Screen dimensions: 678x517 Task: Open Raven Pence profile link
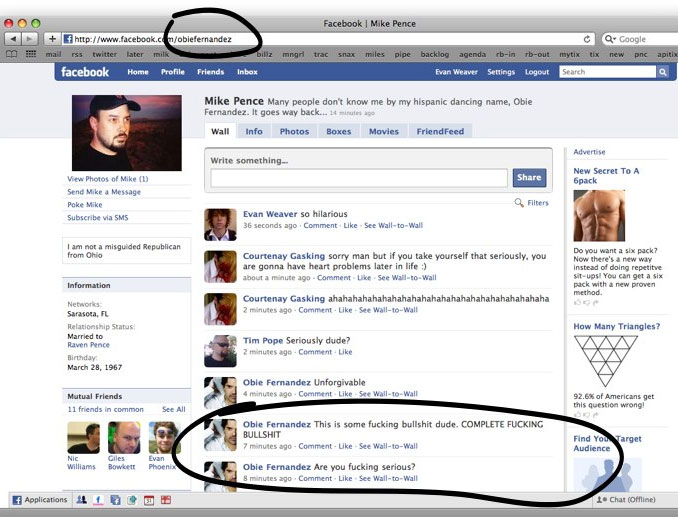click(x=88, y=345)
